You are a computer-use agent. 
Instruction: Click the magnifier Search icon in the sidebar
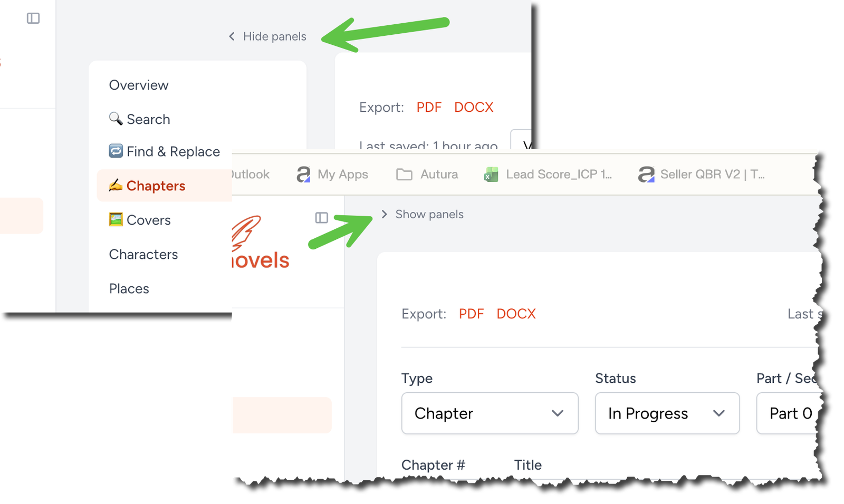click(x=116, y=119)
